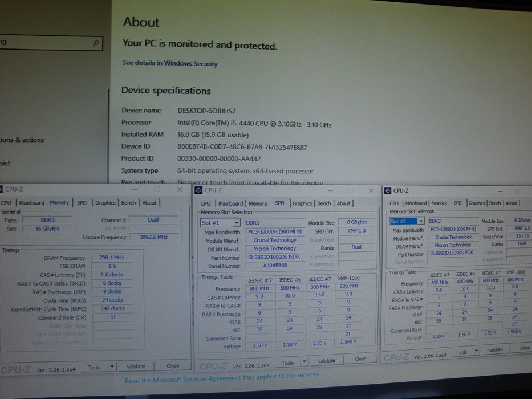
Task: Expand the Slot #1 memory slot dropdown
Action: 237,222
